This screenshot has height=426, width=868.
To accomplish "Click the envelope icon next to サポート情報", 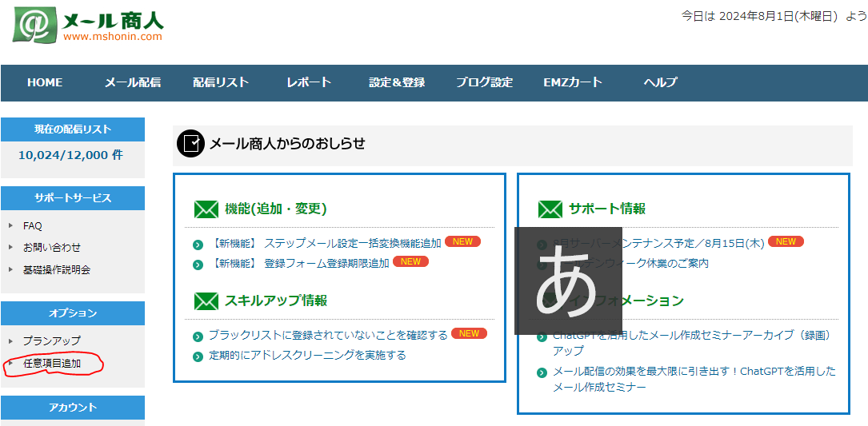I will [x=550, y=209].
